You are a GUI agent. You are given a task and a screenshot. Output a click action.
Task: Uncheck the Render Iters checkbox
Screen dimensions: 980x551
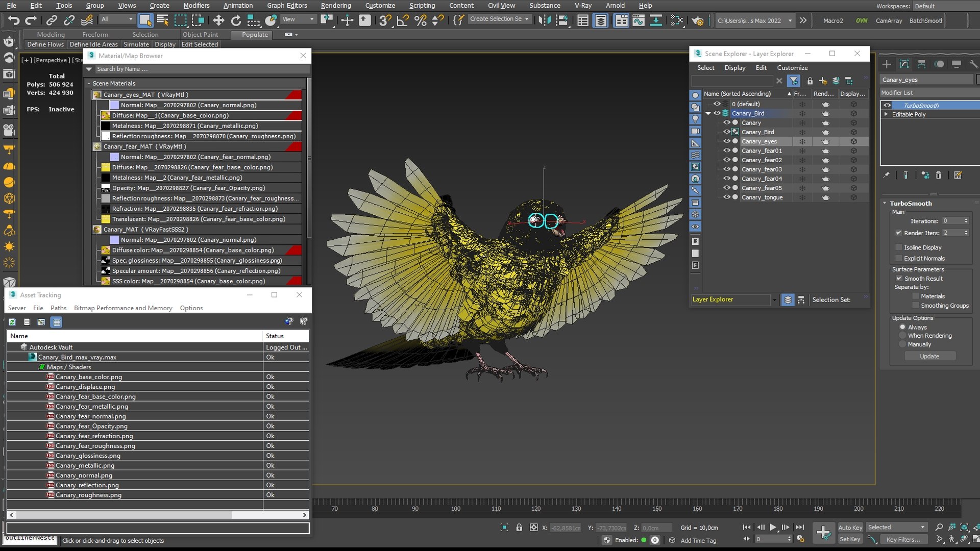pyautogui.click(x=898, y=233)
